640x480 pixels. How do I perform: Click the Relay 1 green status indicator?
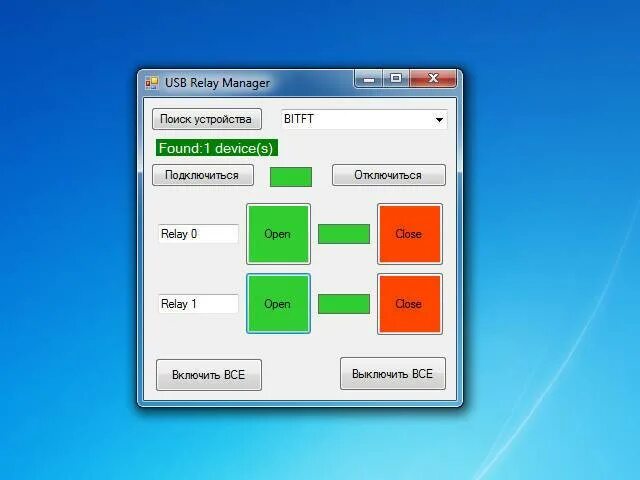tap(344, 304)
